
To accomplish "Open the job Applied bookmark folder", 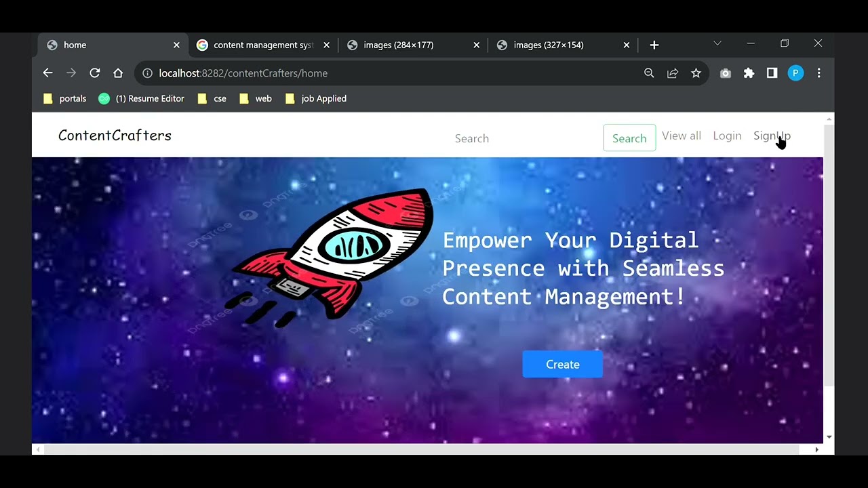I will 316,98.
